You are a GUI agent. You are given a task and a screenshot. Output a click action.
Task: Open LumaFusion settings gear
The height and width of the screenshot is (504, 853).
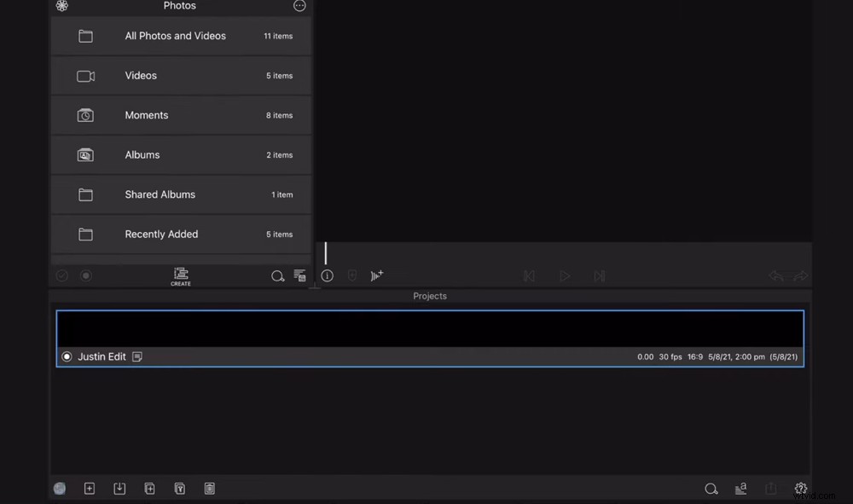point(800,488)
